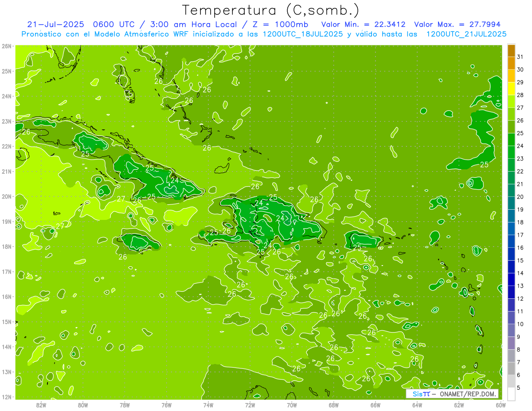Select the purple swatch between 8 and 9
This screenshot has height=411, width=532.
(x=511, y=343)
